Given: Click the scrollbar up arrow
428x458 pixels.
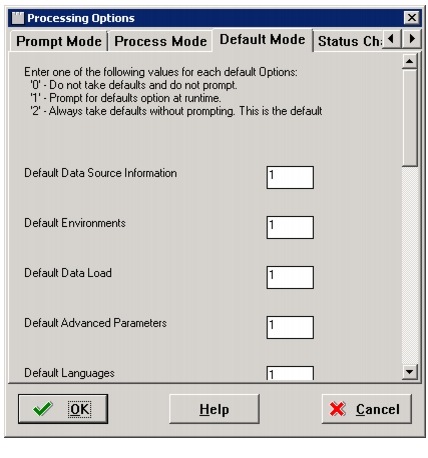Looking at the screenshot, I should tap(409, 61).
